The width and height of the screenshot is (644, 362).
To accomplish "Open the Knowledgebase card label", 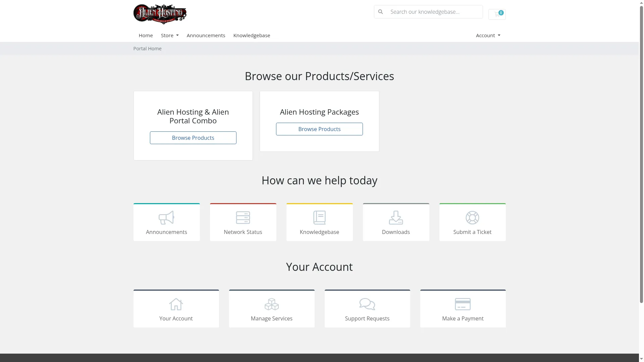I will (319, 232).
